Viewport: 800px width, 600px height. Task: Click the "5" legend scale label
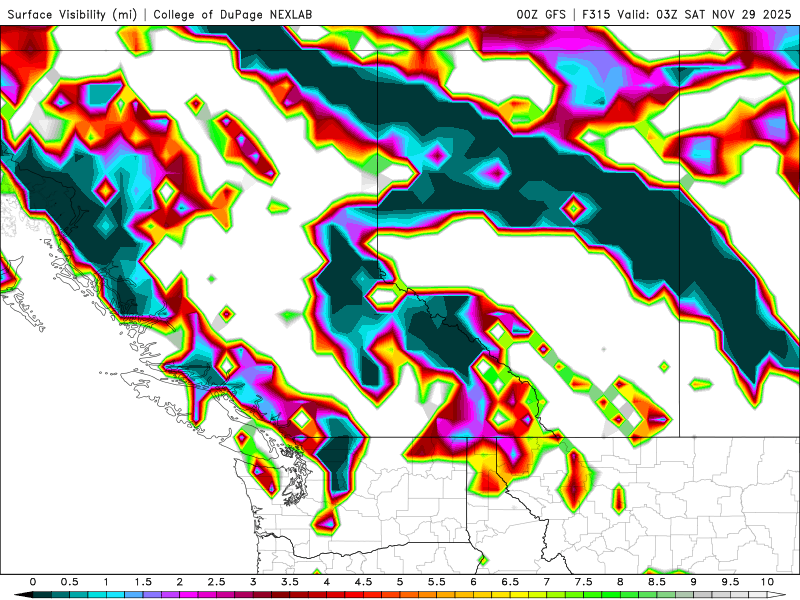click(400, 582)
